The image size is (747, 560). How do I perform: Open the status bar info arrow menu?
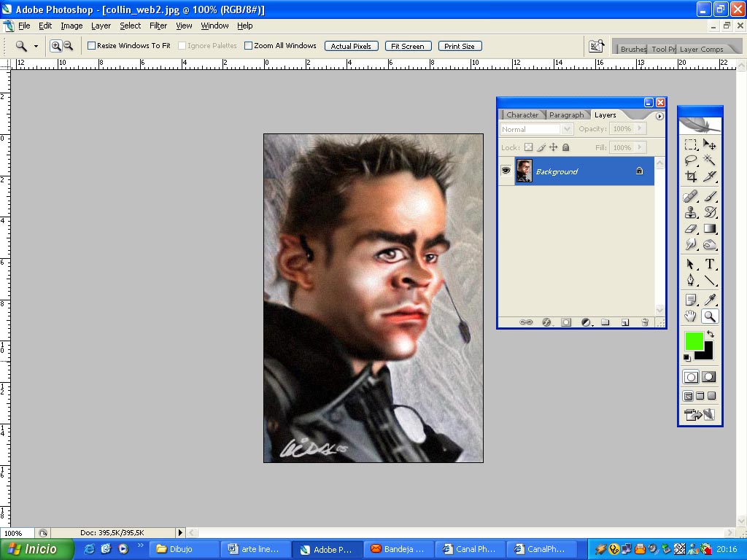click(x=180, y=533)
